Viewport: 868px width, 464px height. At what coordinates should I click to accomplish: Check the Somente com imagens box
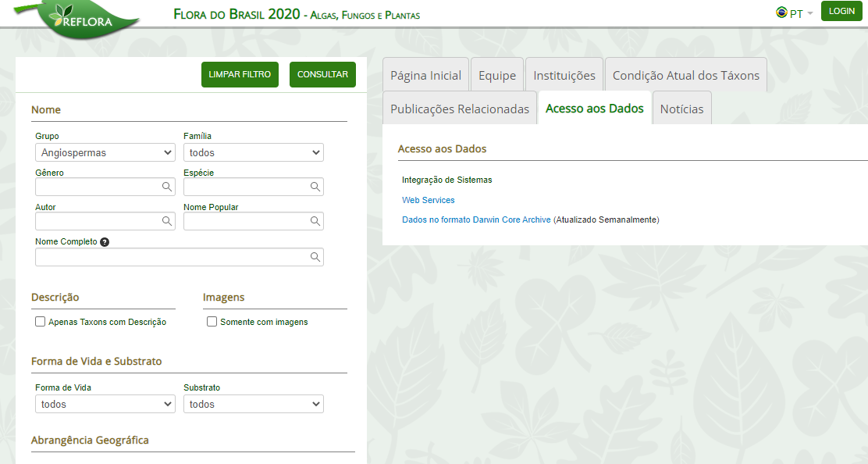212,322
